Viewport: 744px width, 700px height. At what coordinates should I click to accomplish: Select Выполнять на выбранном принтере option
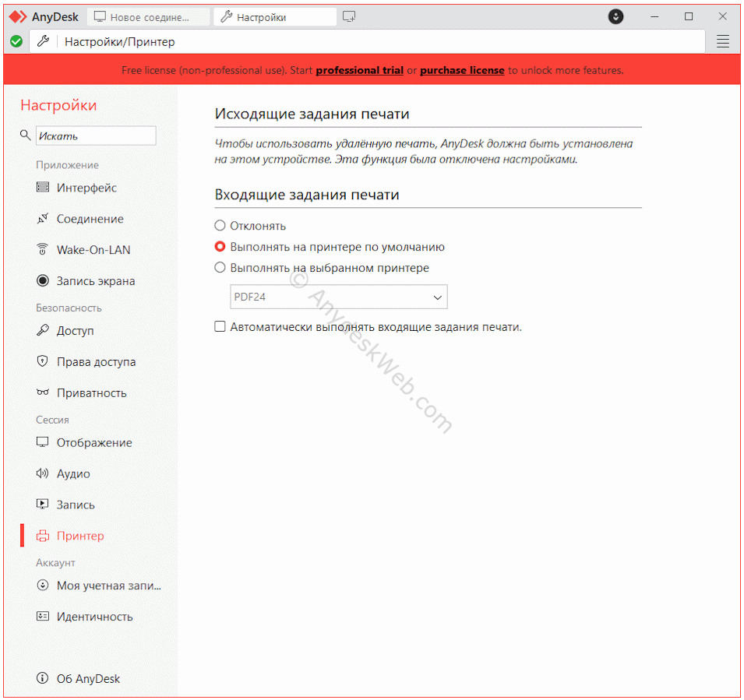coord(220,268)
